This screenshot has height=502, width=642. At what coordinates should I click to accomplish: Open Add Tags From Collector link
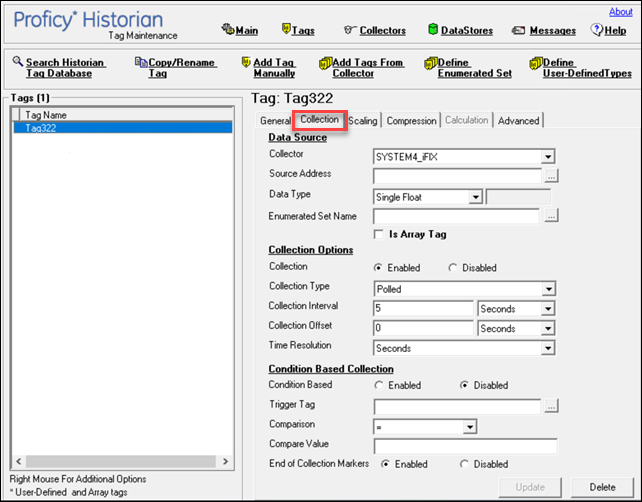[368, 68]
